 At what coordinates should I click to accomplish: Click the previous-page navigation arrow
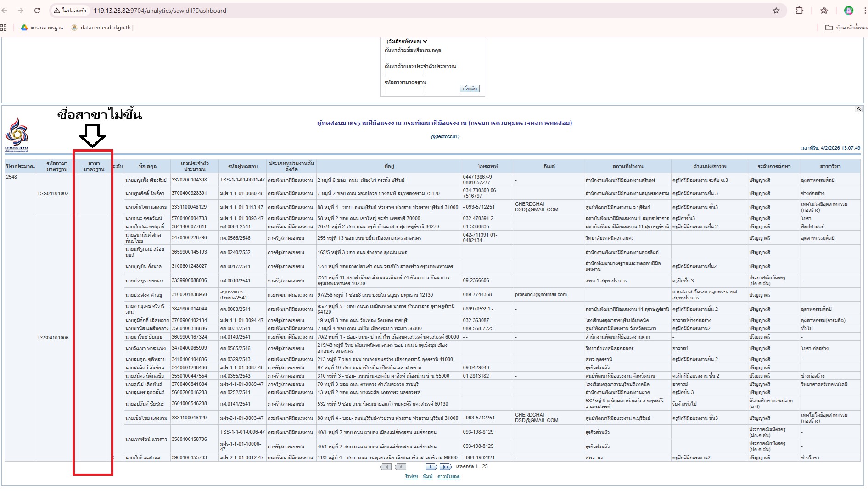tap(401, 467)
